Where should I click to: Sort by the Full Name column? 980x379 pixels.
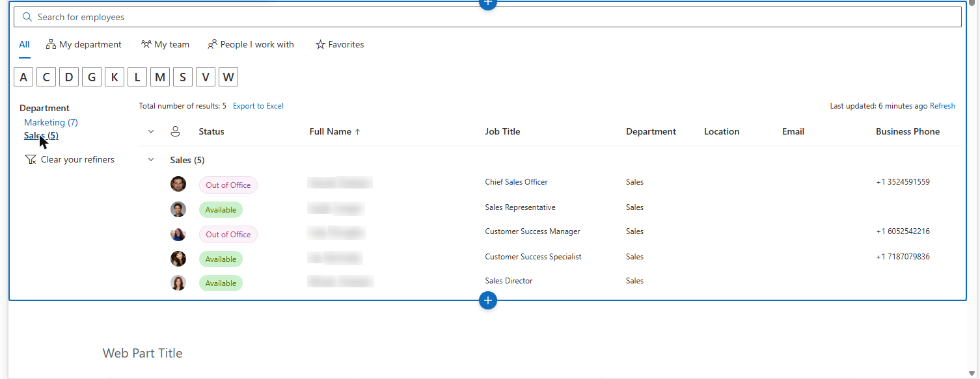tap(334, 131)
